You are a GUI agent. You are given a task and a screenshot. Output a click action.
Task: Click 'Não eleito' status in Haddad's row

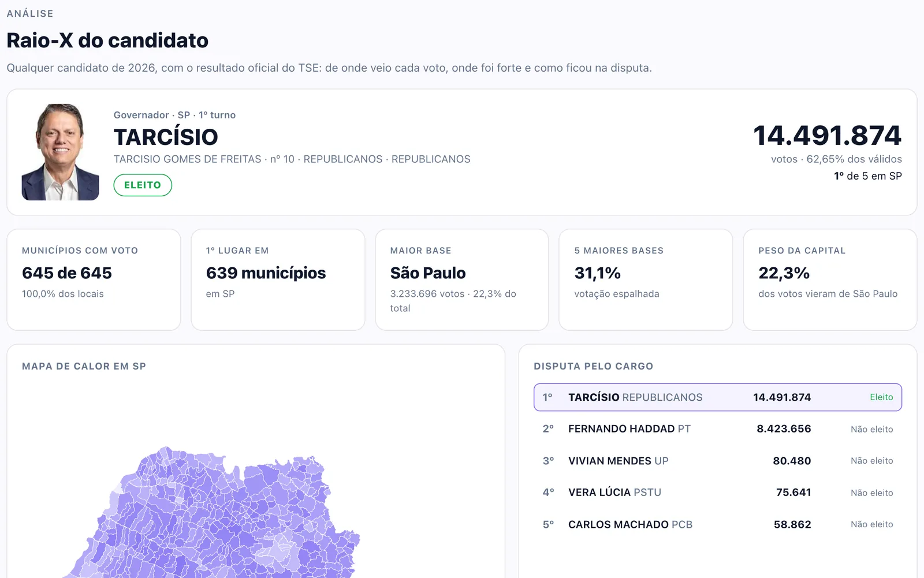pos(871,429)
